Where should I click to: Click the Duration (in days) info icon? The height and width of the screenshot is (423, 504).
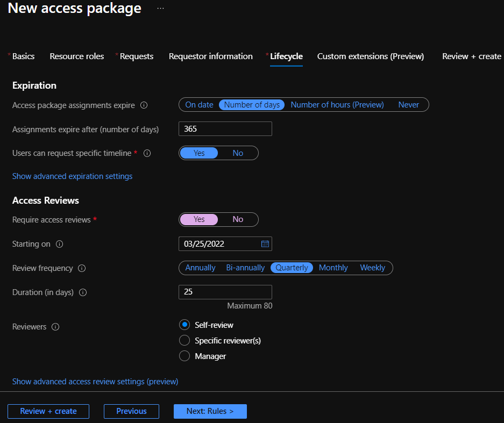pos(83,292)
